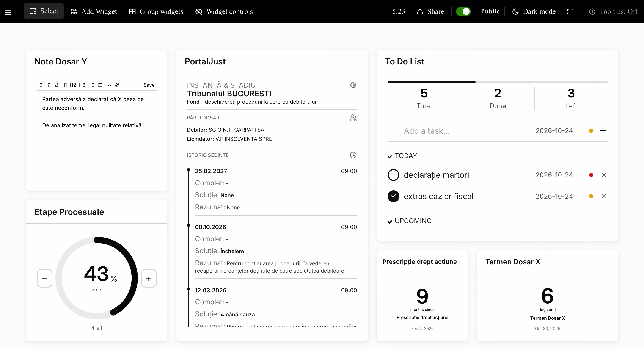Delete declarație martori task

(x=603, y=175)
